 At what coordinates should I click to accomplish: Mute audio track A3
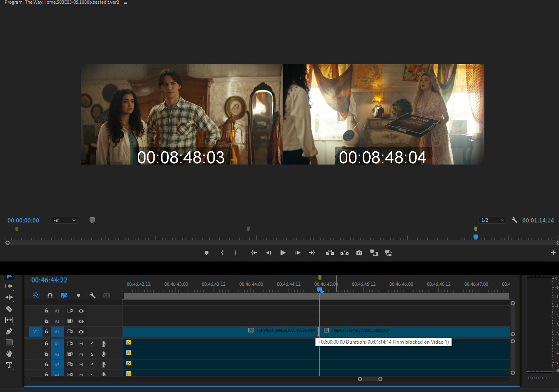(x=81, y=365)
